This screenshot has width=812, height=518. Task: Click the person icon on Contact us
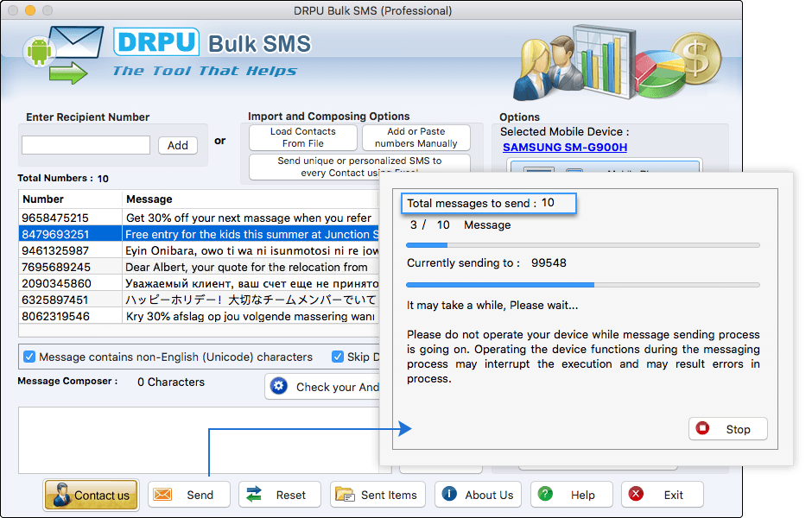(62, 494)
